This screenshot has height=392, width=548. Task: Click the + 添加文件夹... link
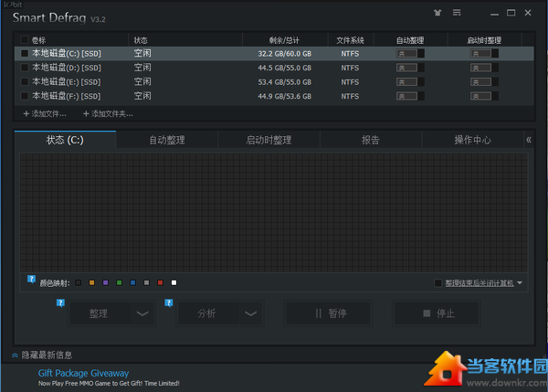[108, 114]
